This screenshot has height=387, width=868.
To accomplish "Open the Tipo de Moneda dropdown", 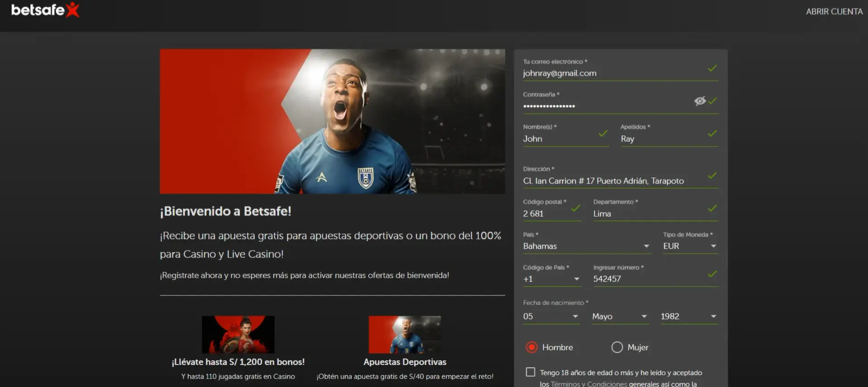I will [x=690, y=246].
